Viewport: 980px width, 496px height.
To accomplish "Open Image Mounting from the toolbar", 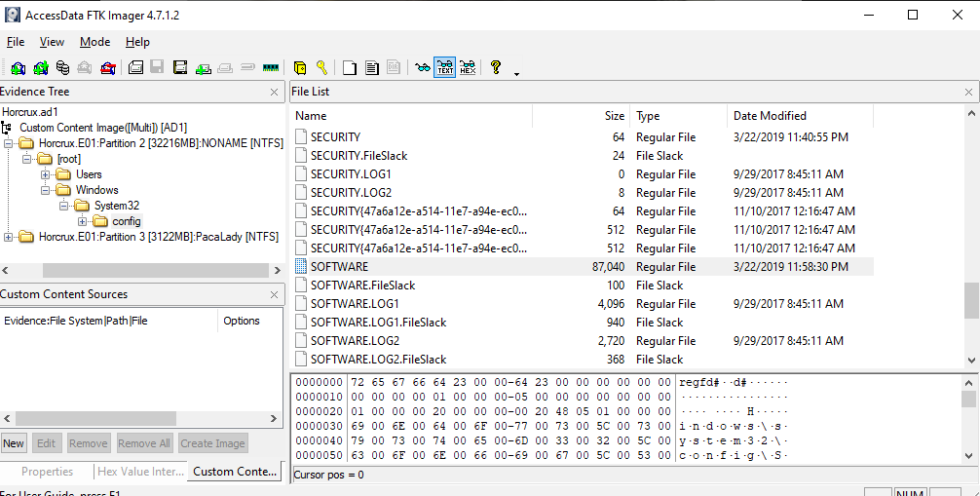I will [x=62, y=67].
